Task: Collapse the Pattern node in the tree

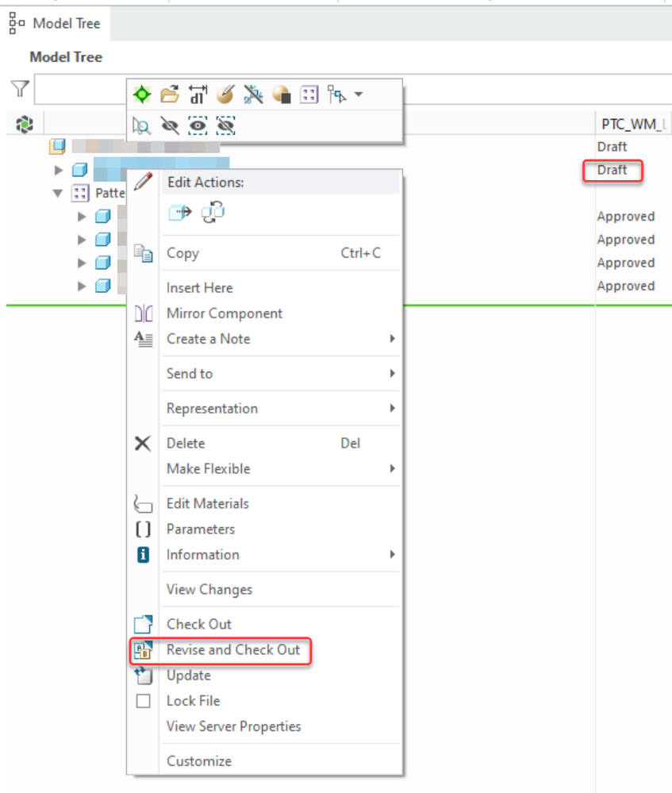Action: tap(58, 193)
